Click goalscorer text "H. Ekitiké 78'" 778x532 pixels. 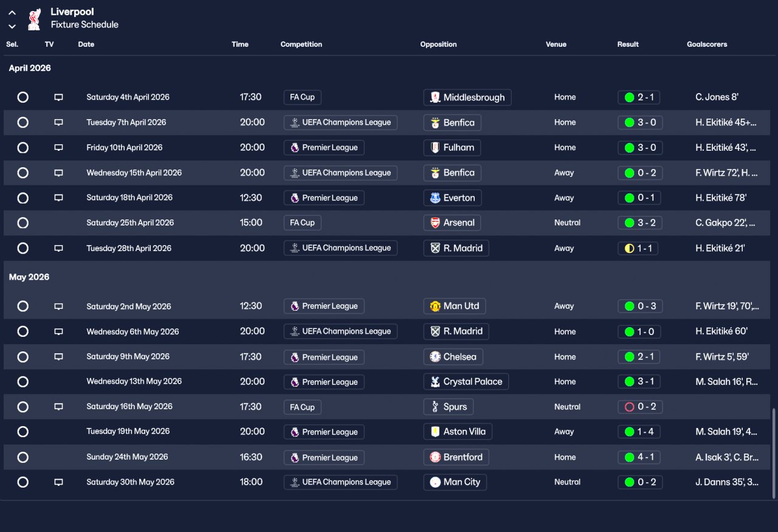tap(721, 198)
